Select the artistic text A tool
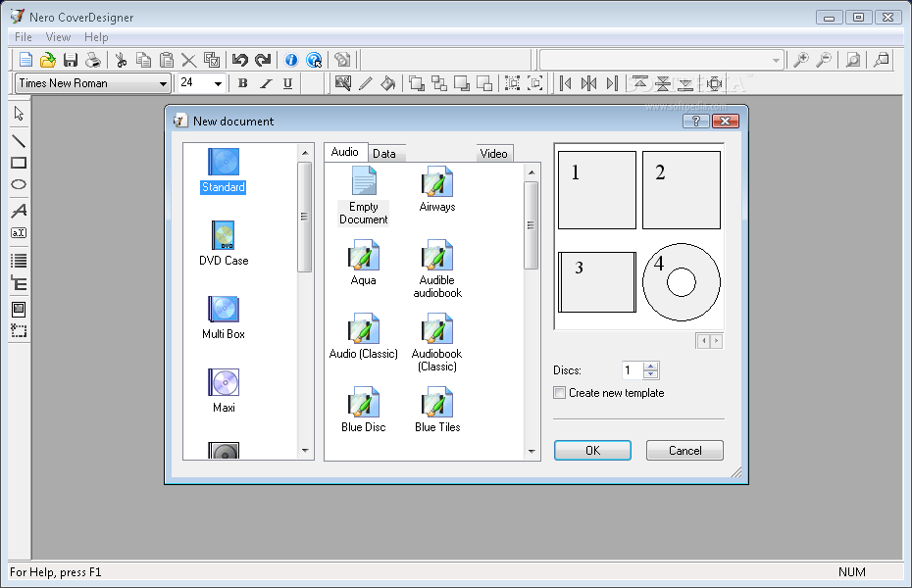912x588 pixels. click(x=19, y=211)
